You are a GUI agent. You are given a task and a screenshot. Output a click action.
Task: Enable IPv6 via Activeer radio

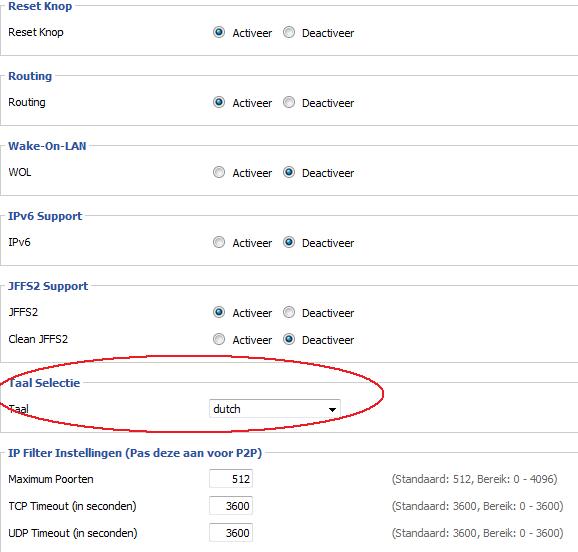click(219, 242)
